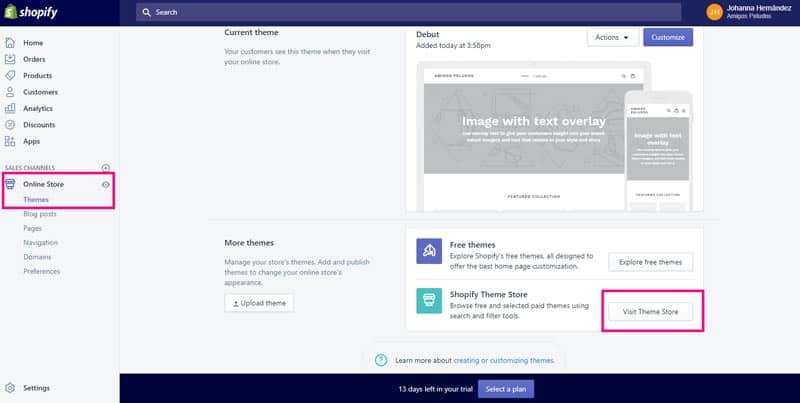800x403 pixels.
Task: Open Orders via inbox icon
Action: tap(10, 59)
